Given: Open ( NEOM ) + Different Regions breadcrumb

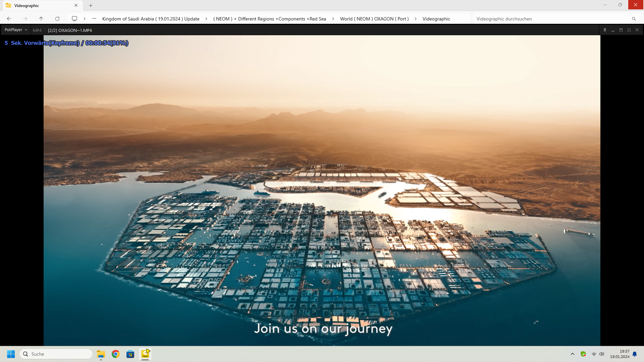Looking at the screenshot, I should coord(270,19).
